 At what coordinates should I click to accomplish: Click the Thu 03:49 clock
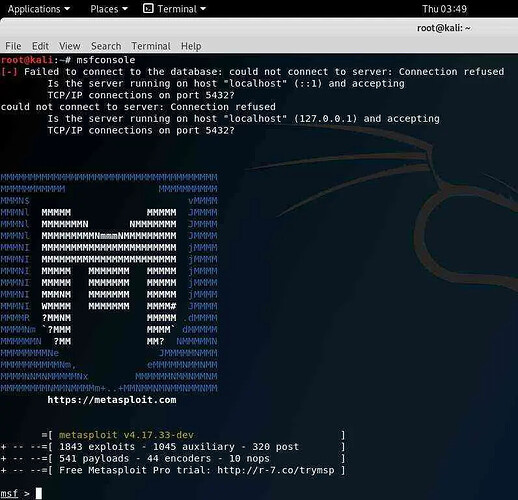[444, 9]
